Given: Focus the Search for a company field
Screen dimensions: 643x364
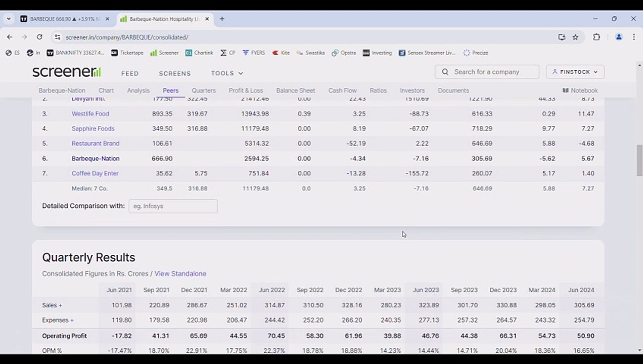Looking at the screenshot, I should click(487, 72).
